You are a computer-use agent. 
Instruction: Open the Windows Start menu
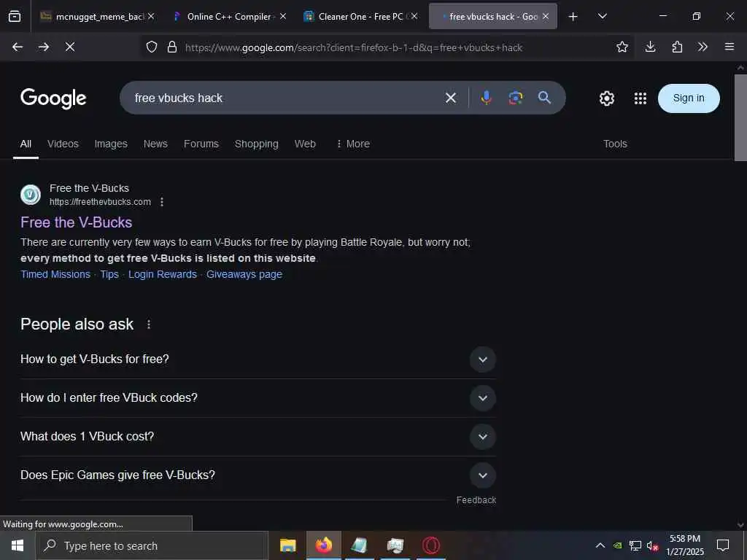18,545
